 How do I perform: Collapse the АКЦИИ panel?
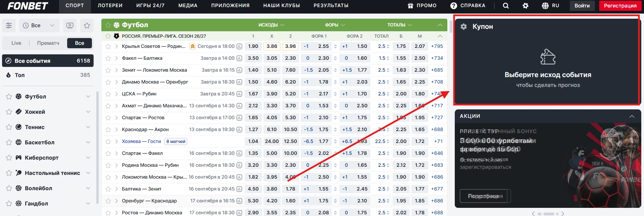pyautogui.click(x=632, y=116)
